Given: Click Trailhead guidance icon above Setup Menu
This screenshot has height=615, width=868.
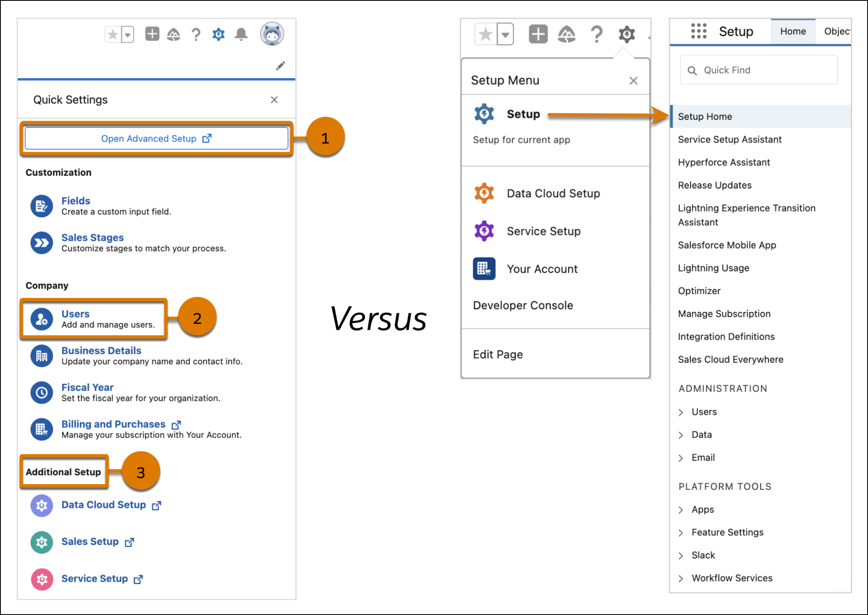Looking at the screenshot, I should pyautogui.click(x=567, y=34).
